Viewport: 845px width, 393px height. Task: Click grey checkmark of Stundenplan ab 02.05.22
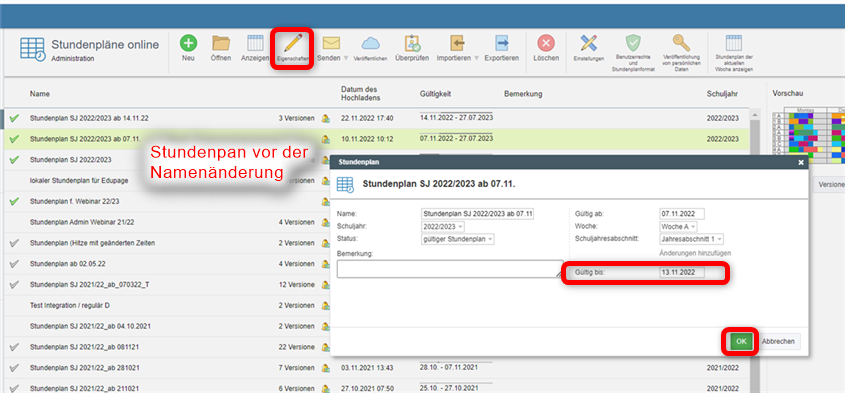tap(15, 264)
